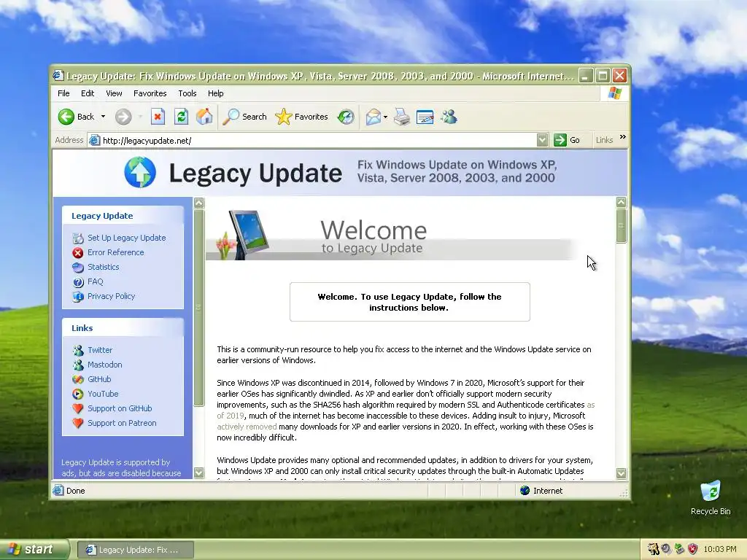This screenshot has width=747, height=560.
Task: Open the Tools menu
Action: (187, 93)
